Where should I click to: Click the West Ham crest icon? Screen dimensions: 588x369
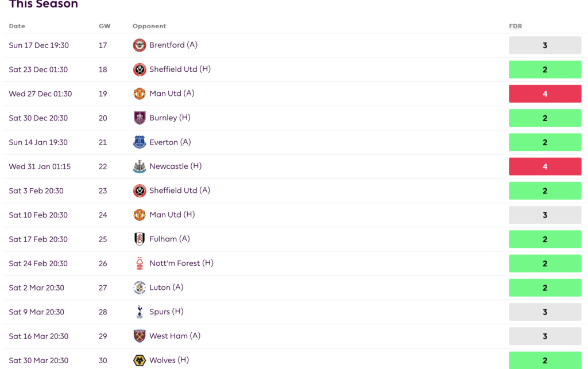click(x=140, y=336)
